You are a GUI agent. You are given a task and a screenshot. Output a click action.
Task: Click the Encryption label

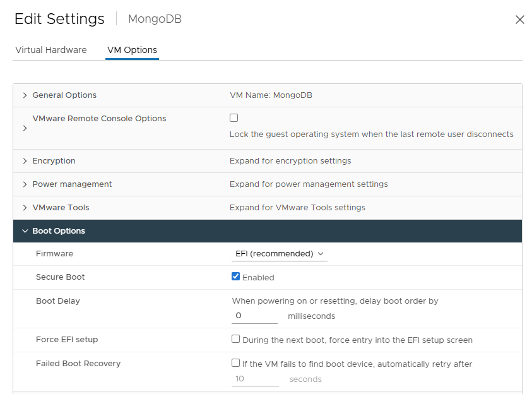(x=54, y=161)
